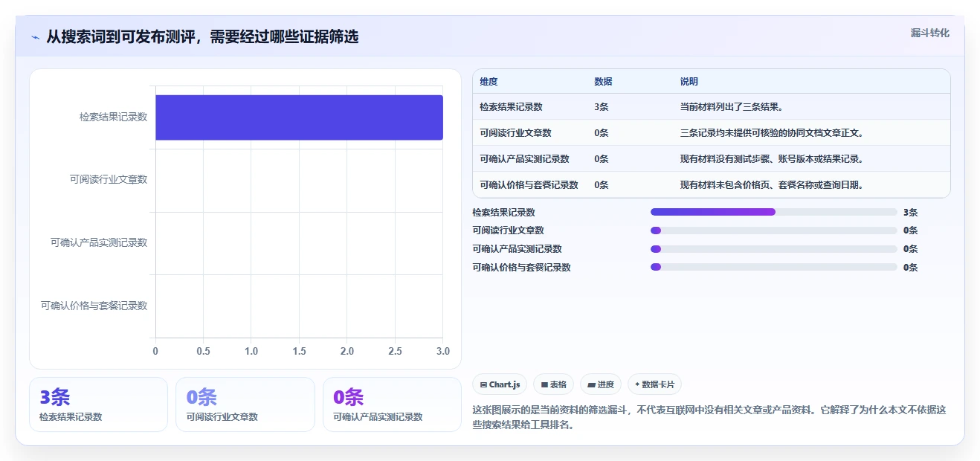Click the 检索结果记录数 chart axis label
This screenshot has height=461, width=980.
[113, 117]
